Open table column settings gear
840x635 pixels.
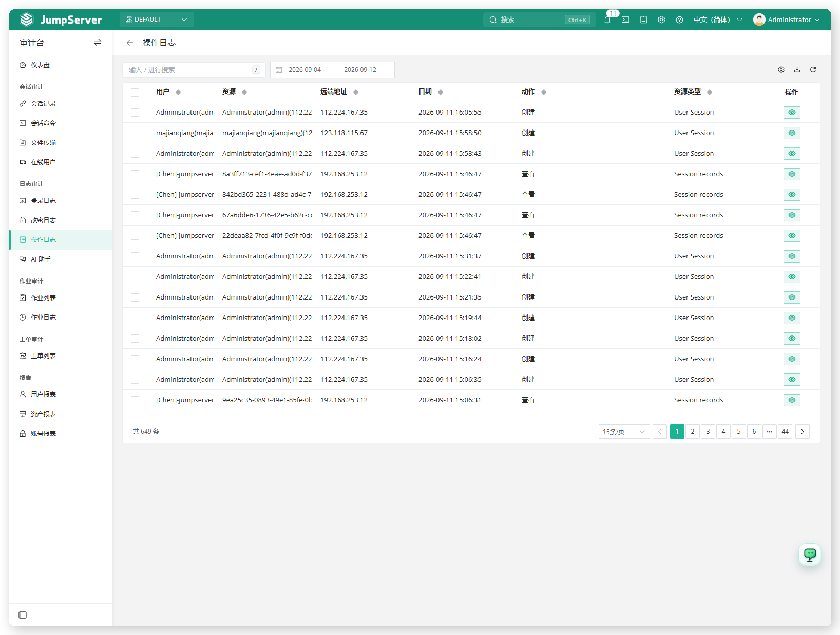[x=781, y=70]
